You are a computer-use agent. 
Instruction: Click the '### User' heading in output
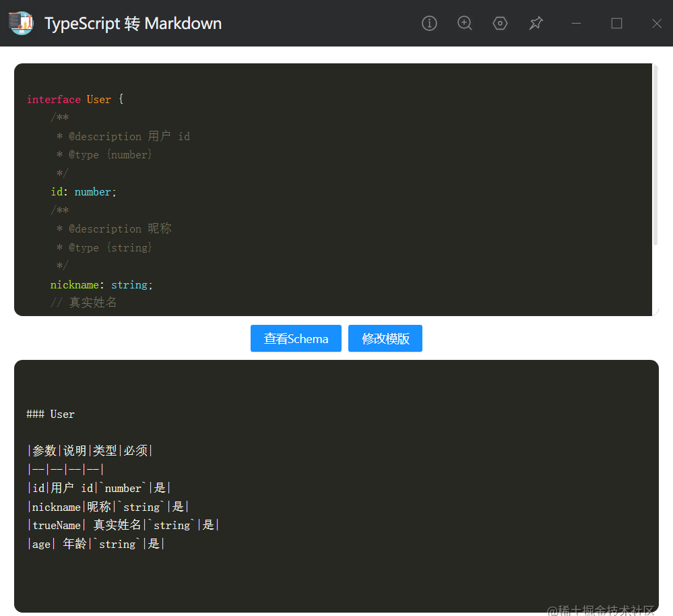tap(51, 414)
